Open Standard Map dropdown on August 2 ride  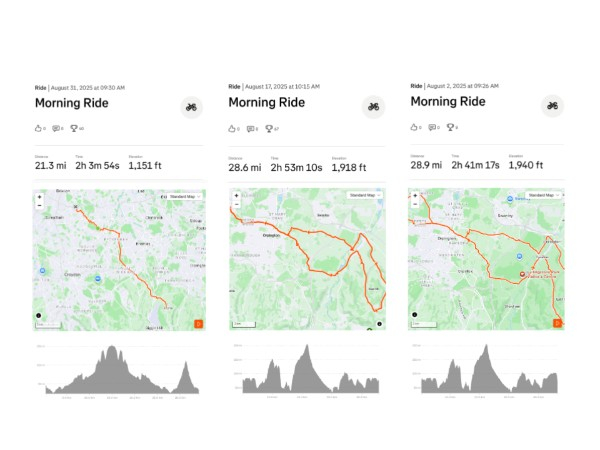click(x=541, y=196)
